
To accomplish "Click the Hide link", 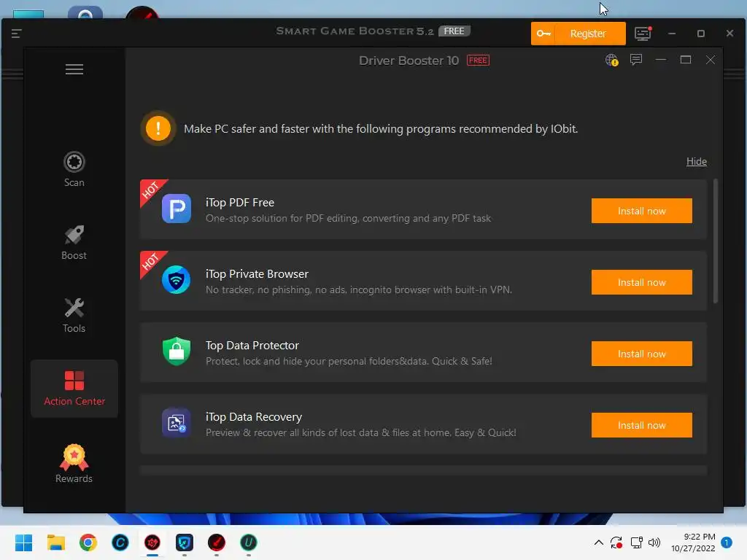I will pyautogui.click(x=696, y=161).
